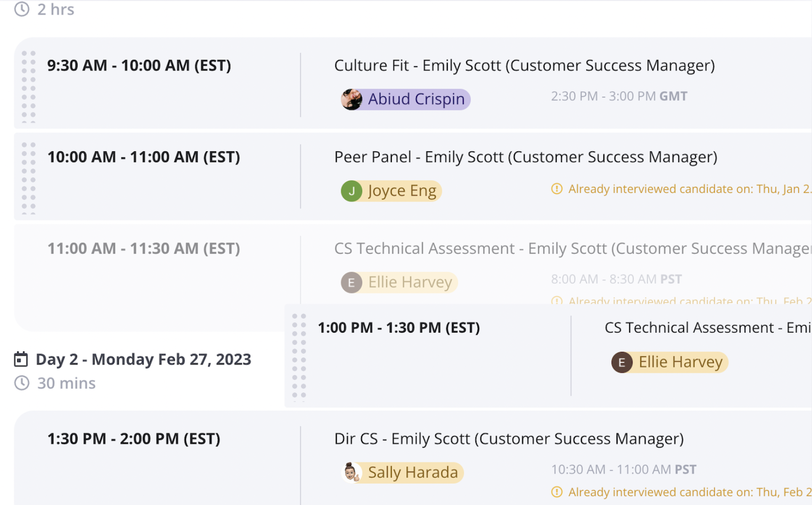Click the clock icon next to 30 mins
The width and height of the screenshot is (812, 505).
pyautogui.click(x=22, y=383)
